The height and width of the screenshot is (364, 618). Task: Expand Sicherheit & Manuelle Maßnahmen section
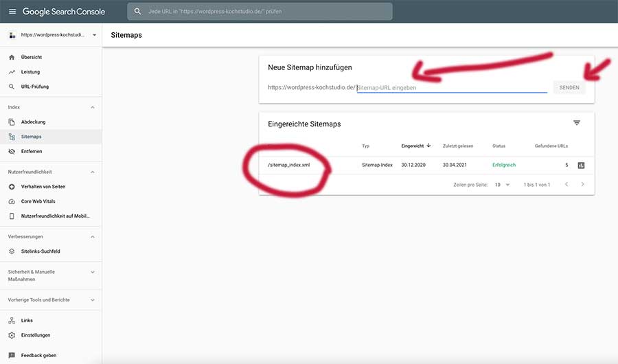[x=93, y=272]
